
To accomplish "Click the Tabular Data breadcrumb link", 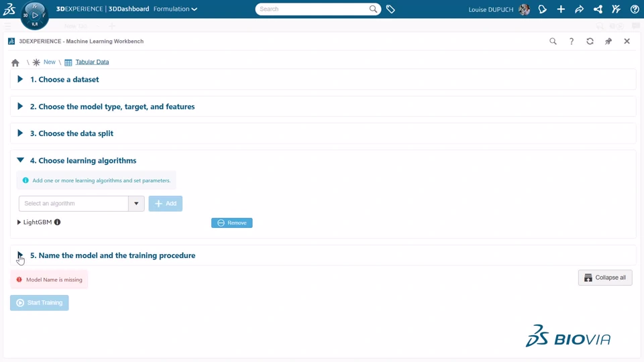I will click(92, 62).
